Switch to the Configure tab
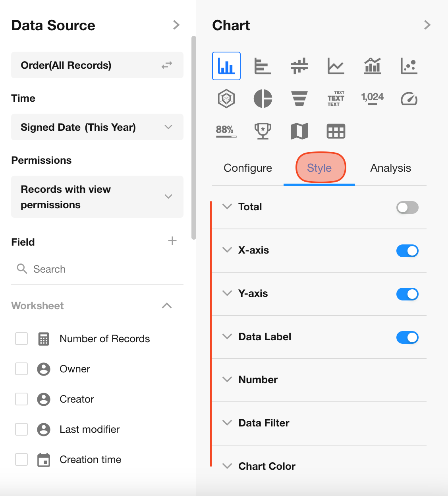448x496 pixels. (x=248, y=168)
